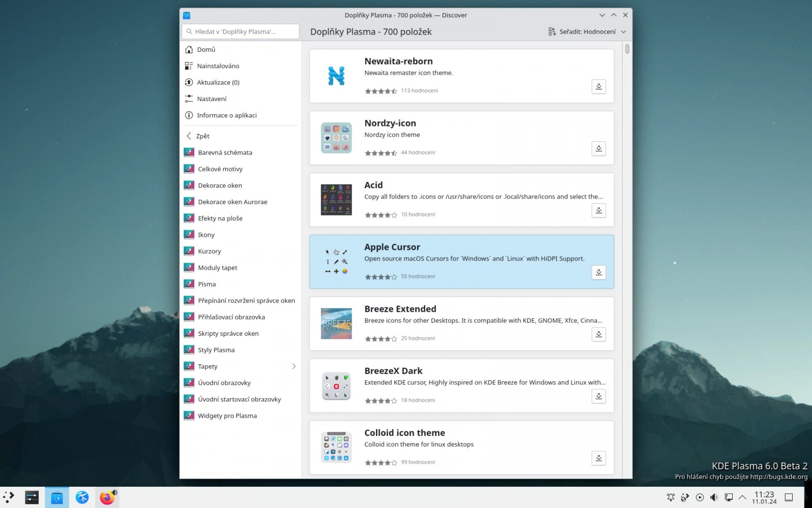Click the Nordzy-icon preview thumbnail
The width and height of the screenshot is (812, 508).
[x=336, y=138]
